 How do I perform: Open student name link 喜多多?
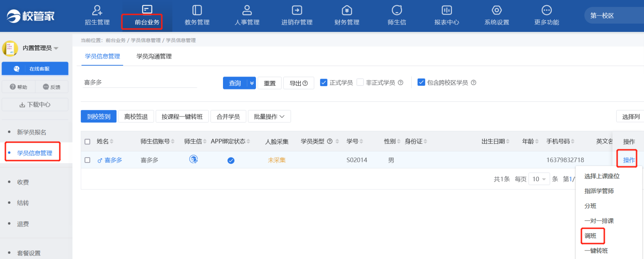coord(113,160)
